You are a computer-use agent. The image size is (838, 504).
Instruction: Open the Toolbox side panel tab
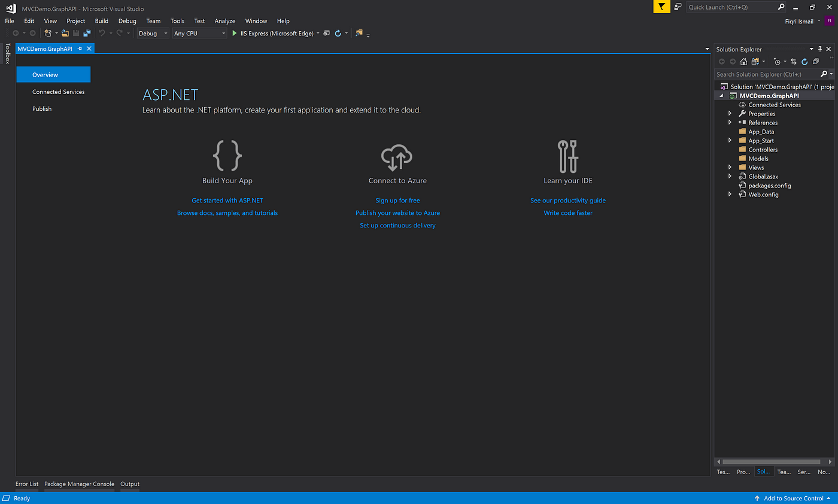(x=8, y=53)
